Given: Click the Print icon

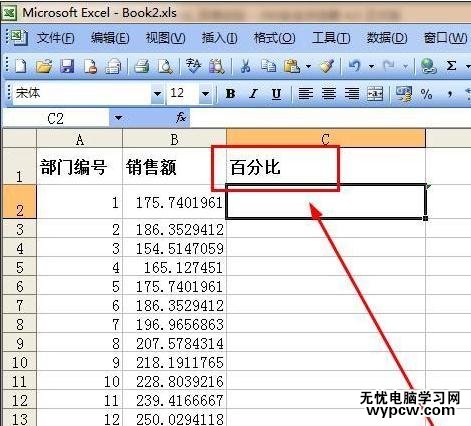Looking at the screenshot, I should click(x=142, y=66).
